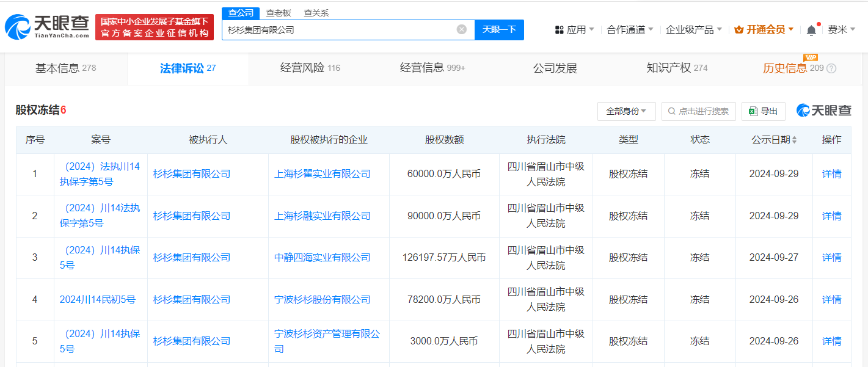Click the 60000.0万人民币 amount cell
The width and height of the screenshot is (868, 367).
click(x=444, y=174)
